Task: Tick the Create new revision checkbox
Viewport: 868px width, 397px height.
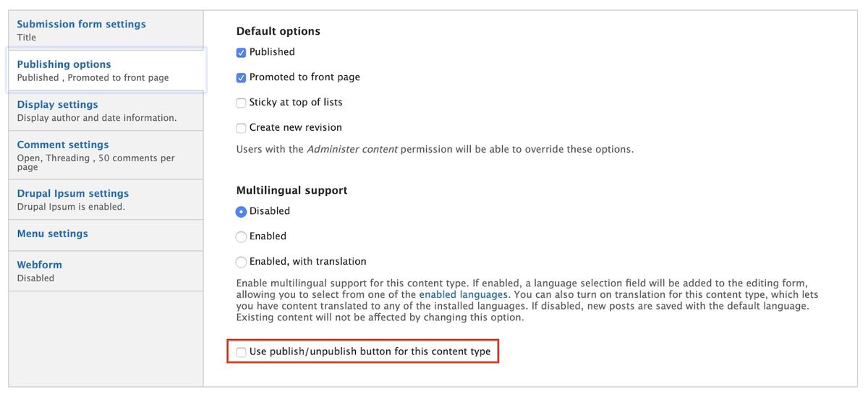Action: (242, 128)
